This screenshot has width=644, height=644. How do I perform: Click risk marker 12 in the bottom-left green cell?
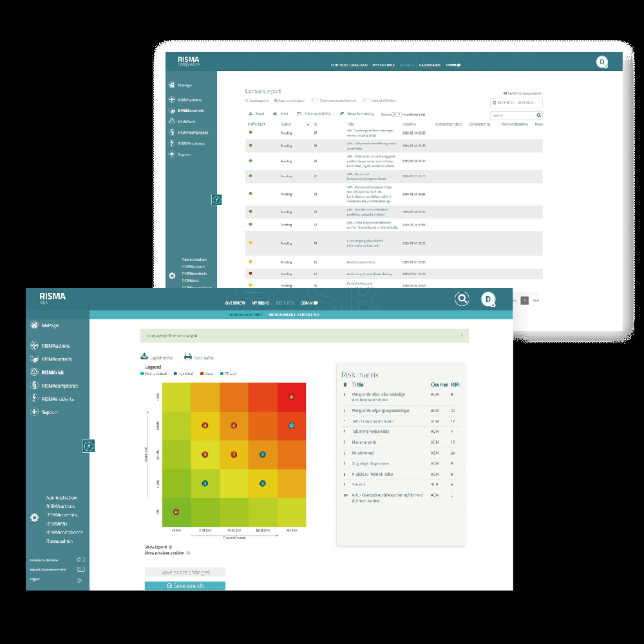176,512
